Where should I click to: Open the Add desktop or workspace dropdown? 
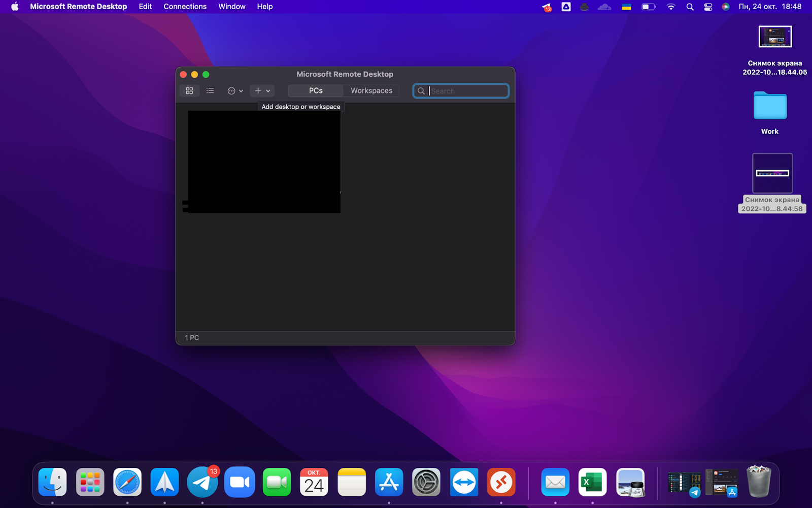(262, 91)
